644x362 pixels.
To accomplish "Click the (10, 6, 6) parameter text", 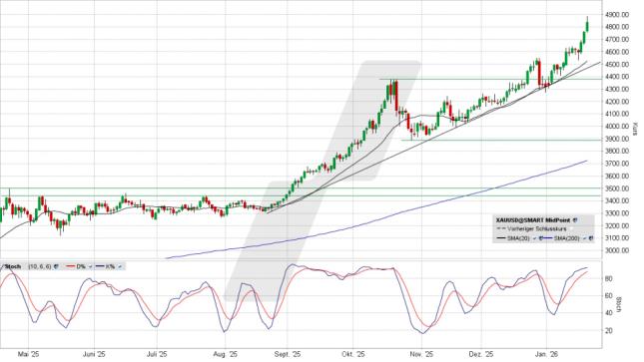I will [x=39, y=267].
